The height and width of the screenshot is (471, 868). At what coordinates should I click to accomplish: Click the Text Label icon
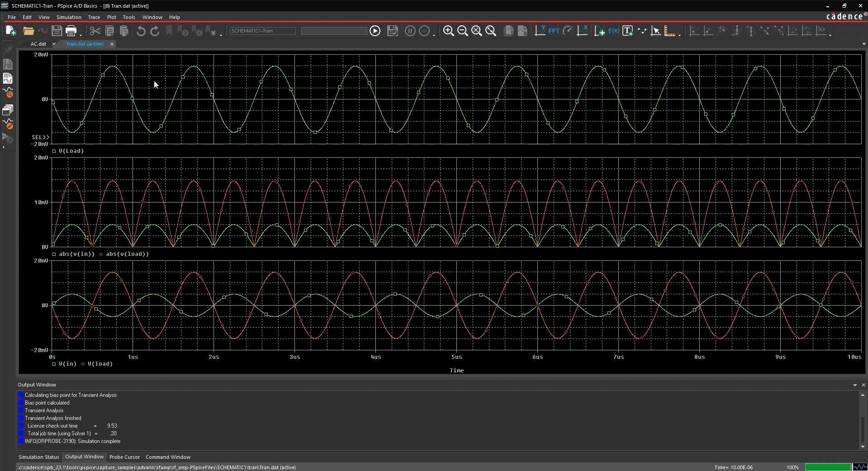(627, 31)
